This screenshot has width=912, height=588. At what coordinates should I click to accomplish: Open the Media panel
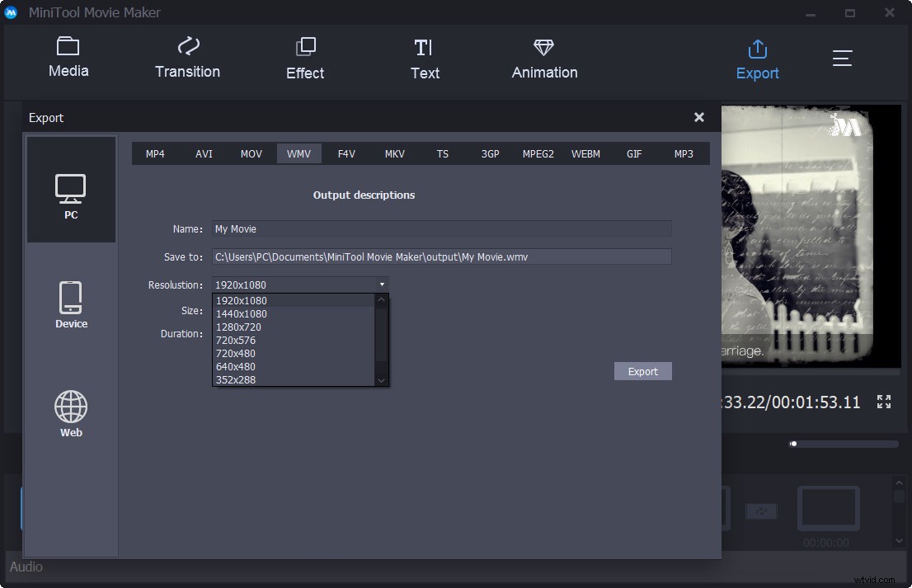[68, 58]
